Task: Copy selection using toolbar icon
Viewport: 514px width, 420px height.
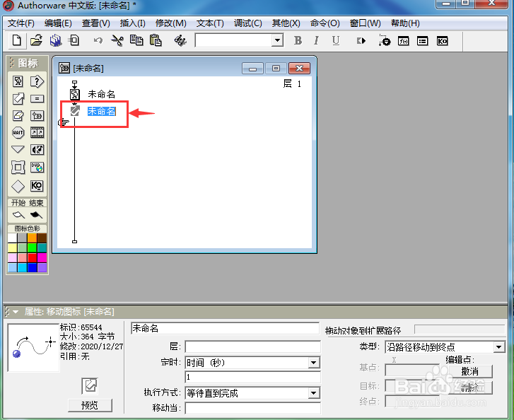Action: [136, 40]
